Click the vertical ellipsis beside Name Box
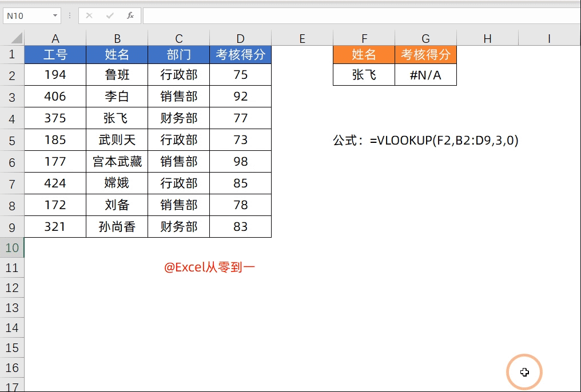This screenshot has height=392, width=581. click(69, 15)
